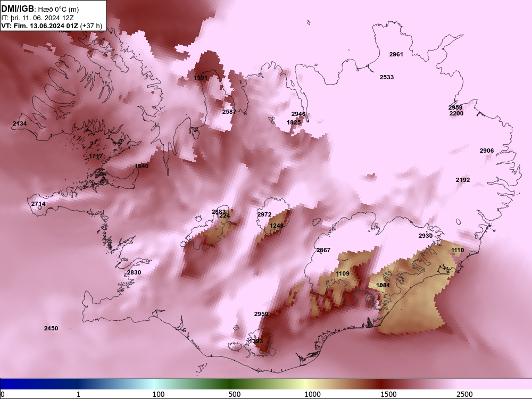The image size is (532, 399).
Task: Click the map value 2961
Action: tap(396, 54)
